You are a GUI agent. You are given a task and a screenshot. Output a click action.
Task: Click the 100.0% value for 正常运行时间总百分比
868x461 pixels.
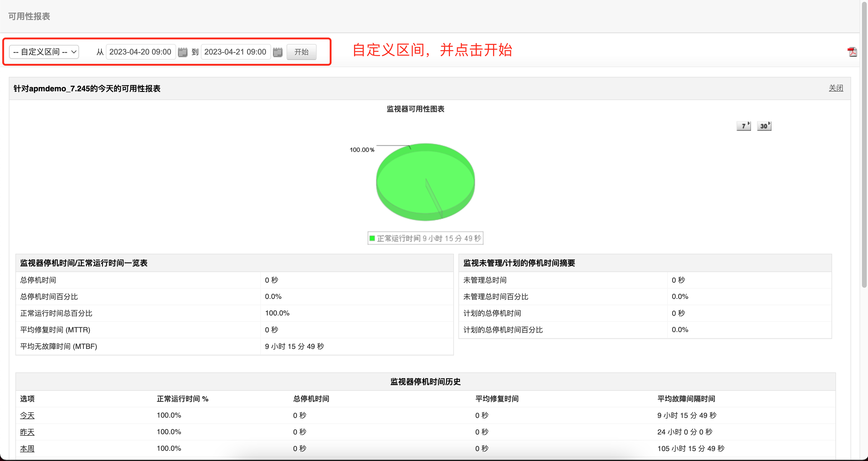(277, 313)
